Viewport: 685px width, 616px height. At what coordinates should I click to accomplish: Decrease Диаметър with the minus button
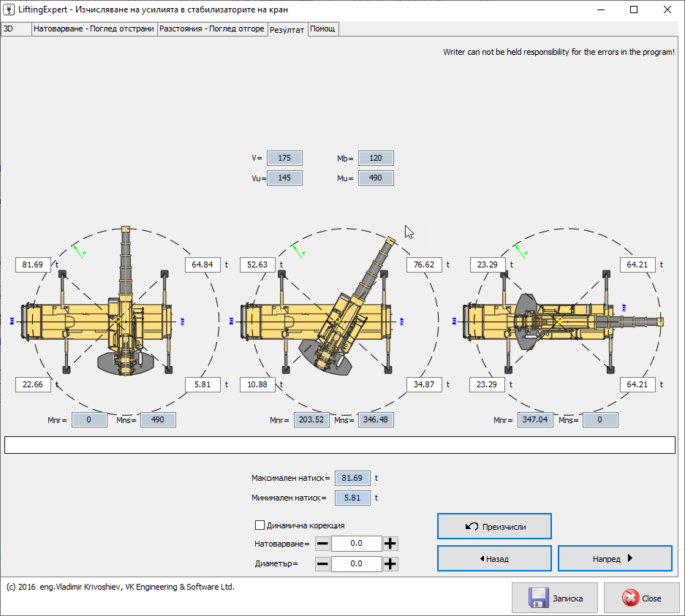[322, 564]
